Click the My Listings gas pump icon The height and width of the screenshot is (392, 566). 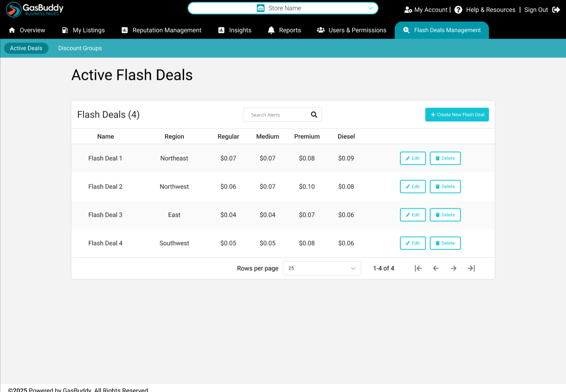[x=65, y=30]
